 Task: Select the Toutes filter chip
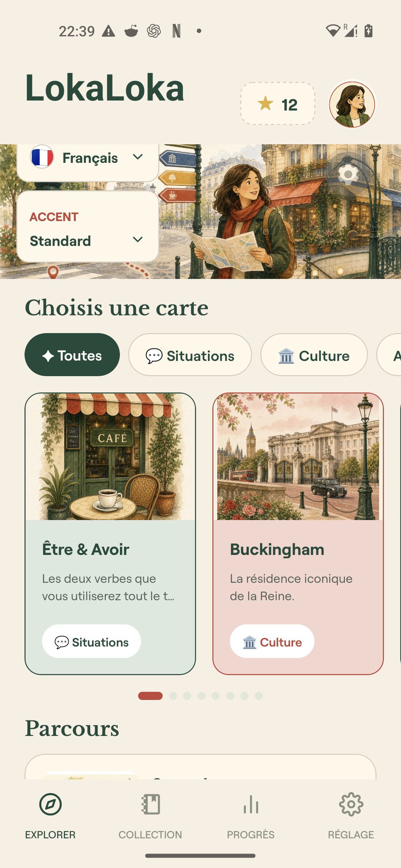72,355
